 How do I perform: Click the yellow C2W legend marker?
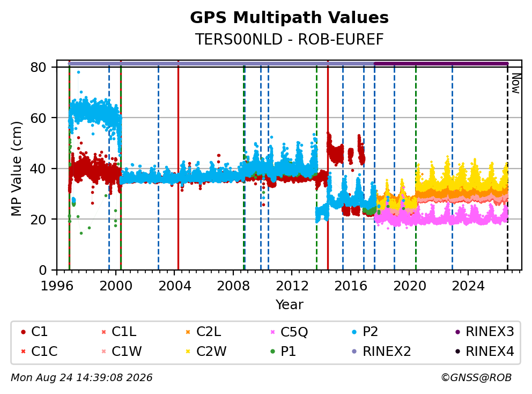pos(188,352)
